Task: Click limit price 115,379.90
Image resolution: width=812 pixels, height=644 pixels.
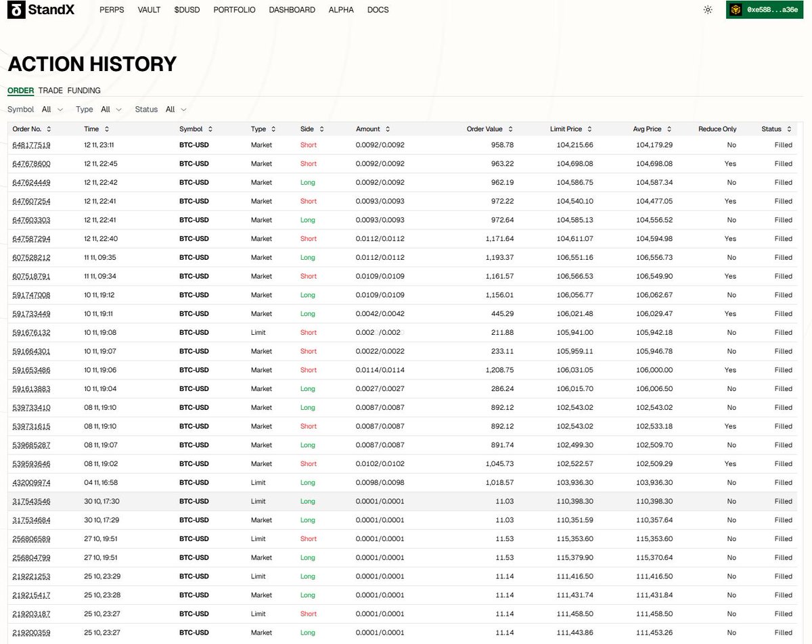Action: pyautogui.click(x=575, y=557)
